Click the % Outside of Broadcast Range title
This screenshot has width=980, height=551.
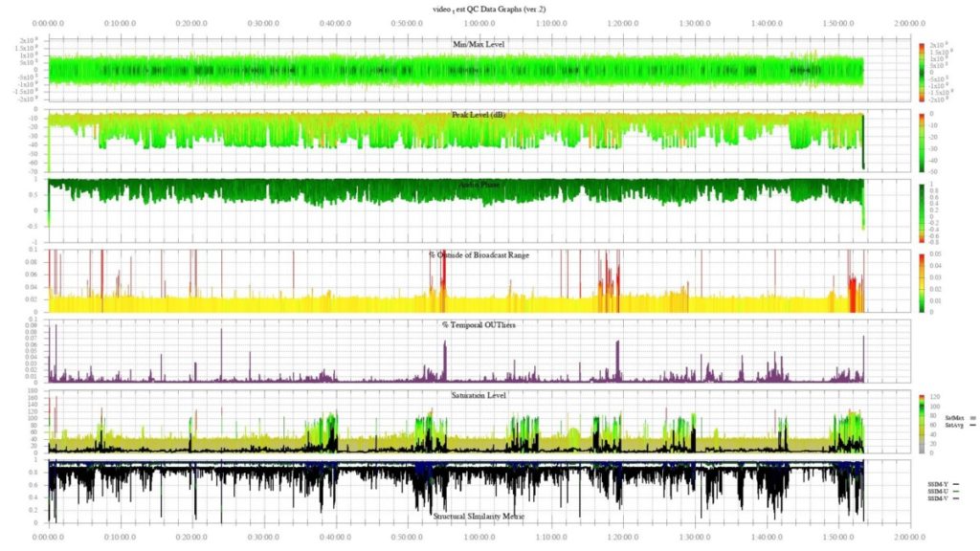(x=480, y=254)
